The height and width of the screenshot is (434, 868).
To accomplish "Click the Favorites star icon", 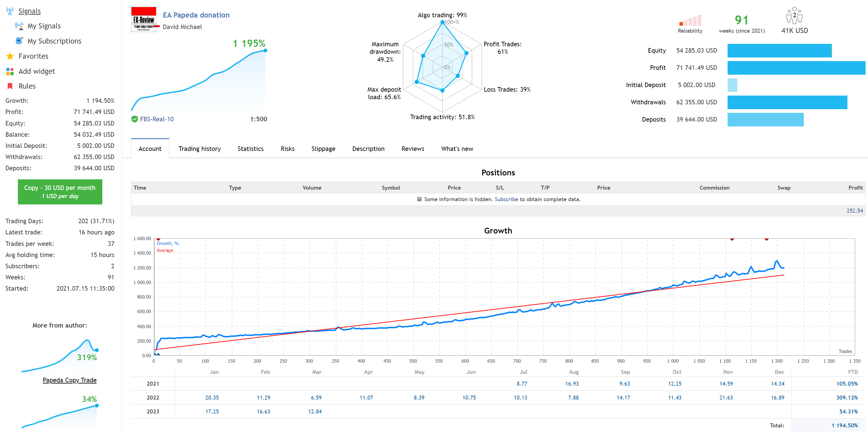I will point(10,56).
